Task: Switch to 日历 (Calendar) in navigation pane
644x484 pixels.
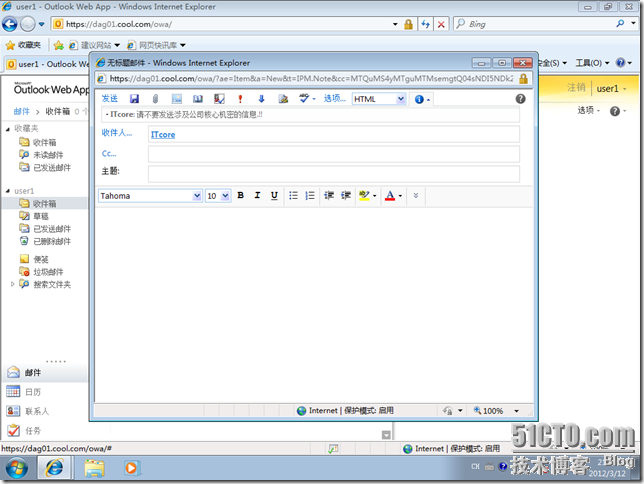Action: (x=33, y=392)
